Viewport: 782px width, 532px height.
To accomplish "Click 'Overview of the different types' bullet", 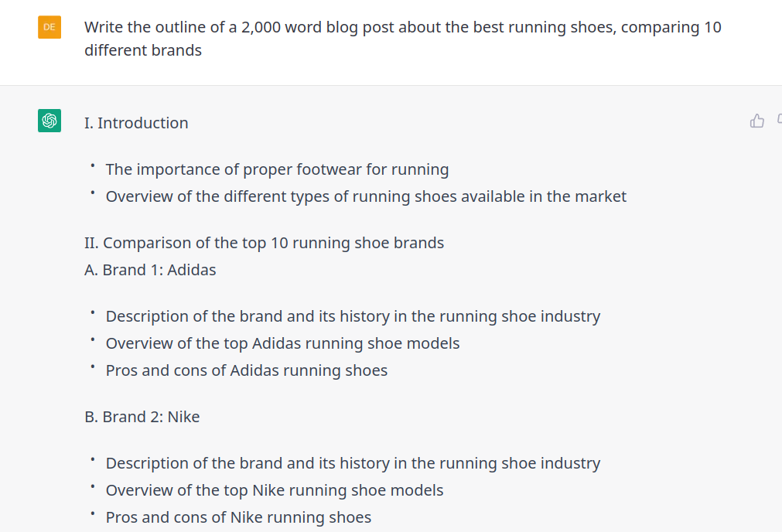I will [x=366, y=196].
